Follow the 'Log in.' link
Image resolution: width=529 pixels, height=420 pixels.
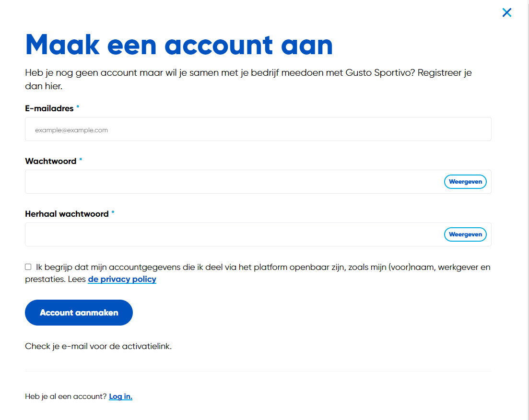[x=120, y=397]
